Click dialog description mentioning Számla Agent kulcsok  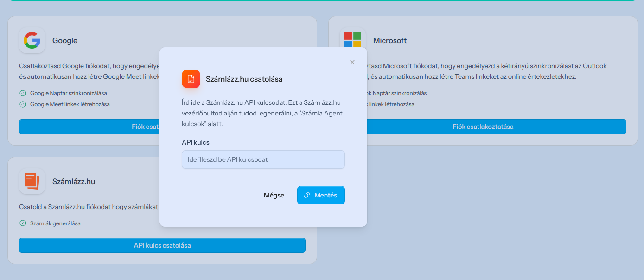click(x=262, y=113)
